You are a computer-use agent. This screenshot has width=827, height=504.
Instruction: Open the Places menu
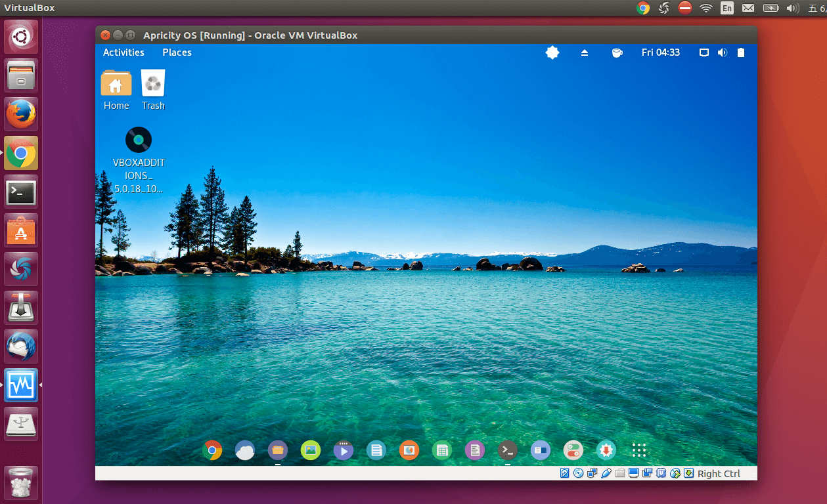tap(177, 52)
